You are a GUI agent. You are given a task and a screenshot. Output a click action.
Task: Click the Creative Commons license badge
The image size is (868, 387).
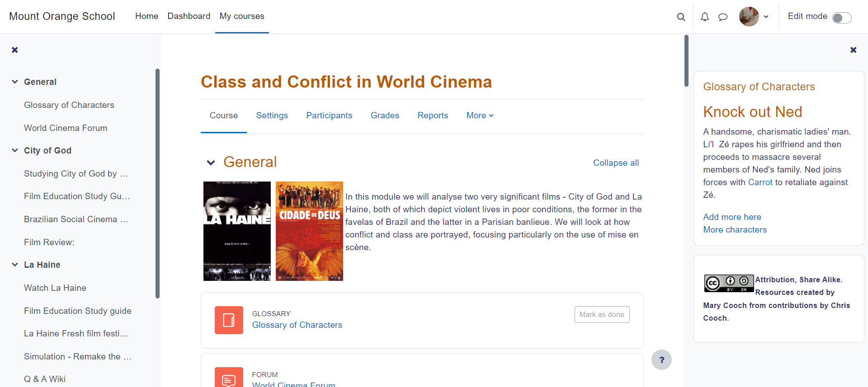tap(729, 283)
